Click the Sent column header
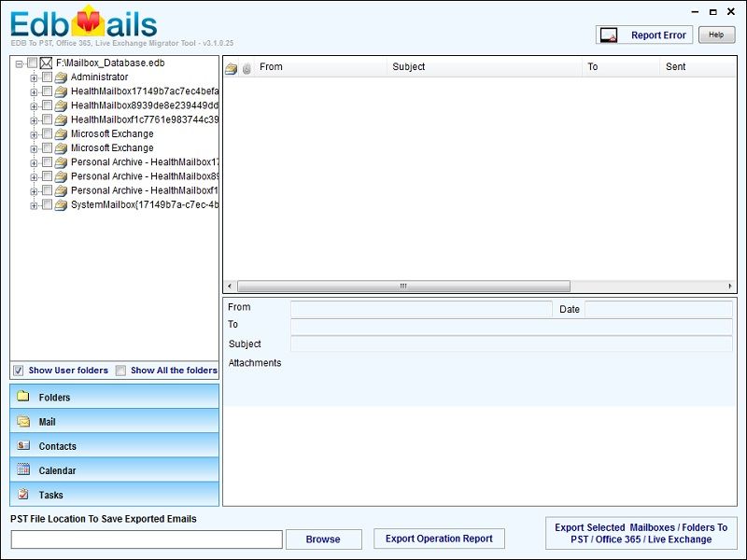 tap(698, 67)
